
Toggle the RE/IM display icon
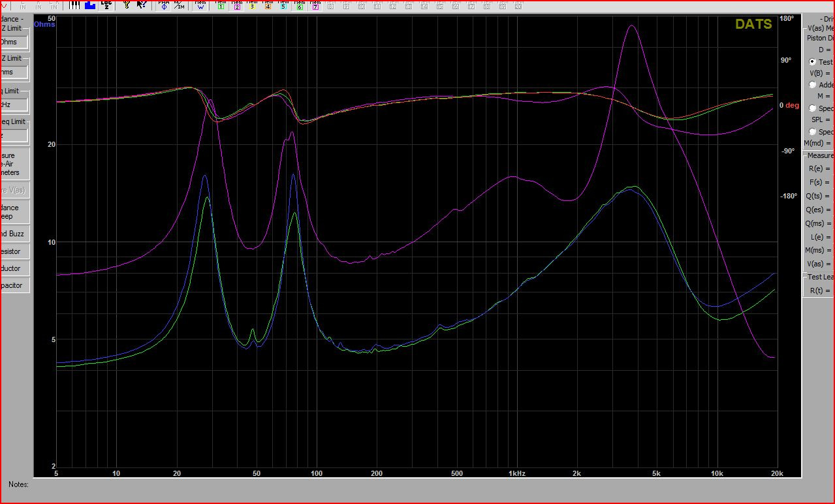(x=178, y=5)
